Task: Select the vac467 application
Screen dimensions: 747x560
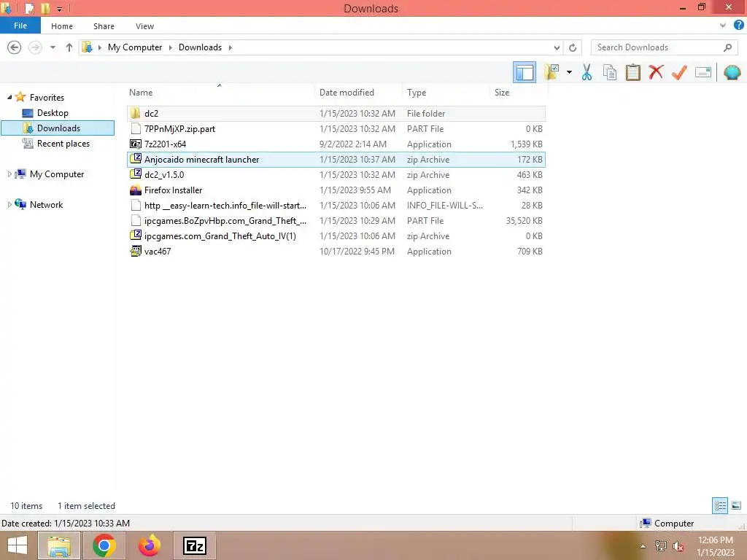Action: pos(336,252)
